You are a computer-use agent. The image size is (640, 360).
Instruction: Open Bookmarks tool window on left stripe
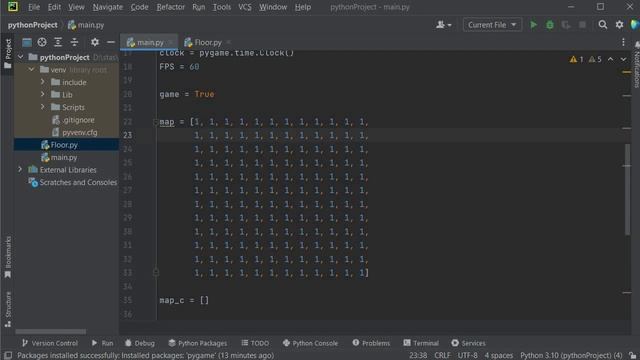tap(8, 257)
